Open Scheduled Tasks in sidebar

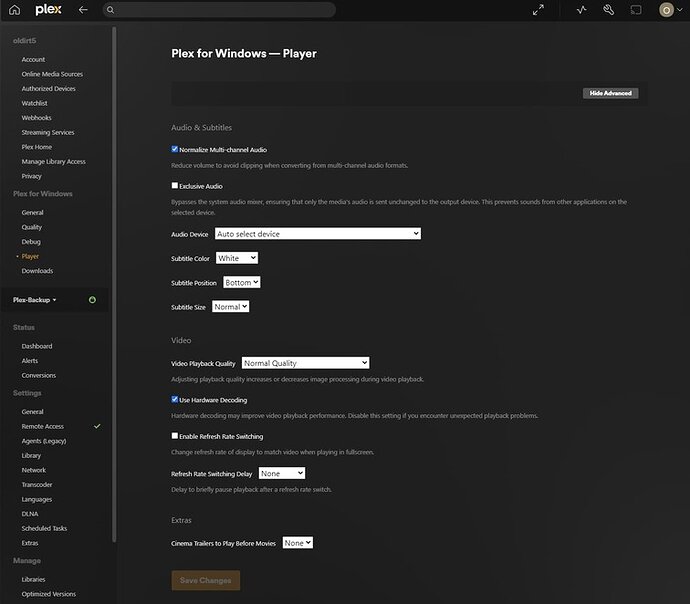pos(44,528)
